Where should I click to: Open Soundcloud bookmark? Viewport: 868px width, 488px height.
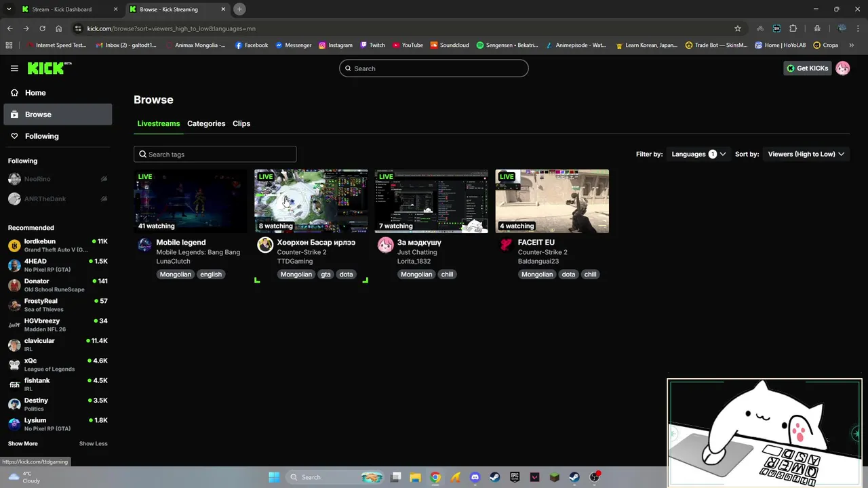(450, 45)
